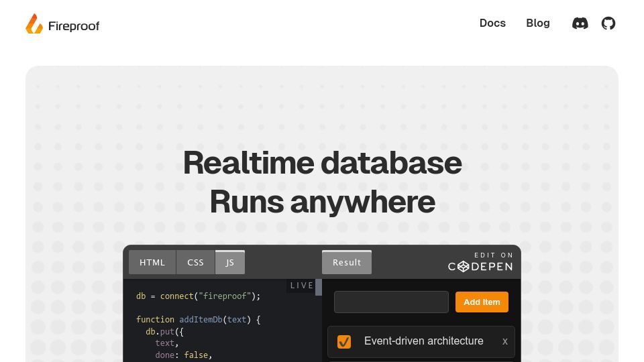644x362 pixels.
Task: Switch to the HTML tab
Action: click(x=152, y=262)
